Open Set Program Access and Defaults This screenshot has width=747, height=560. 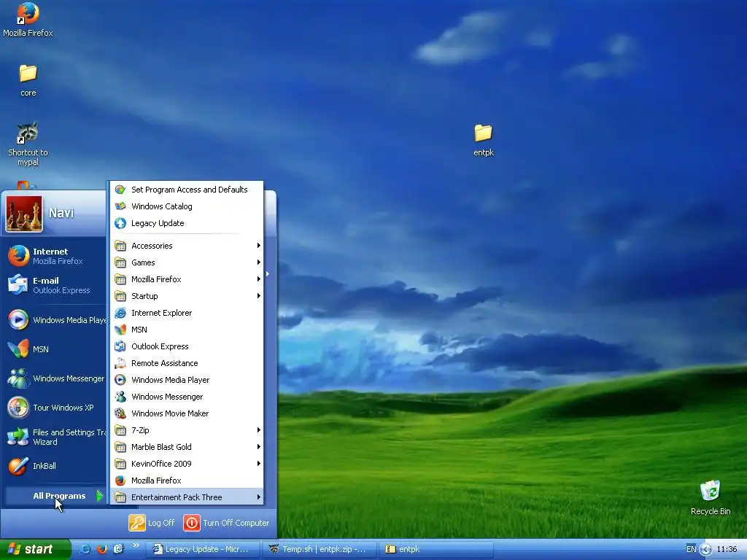click(187, 190)
